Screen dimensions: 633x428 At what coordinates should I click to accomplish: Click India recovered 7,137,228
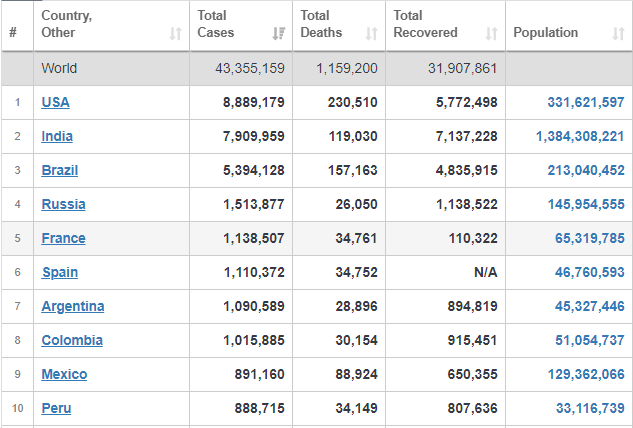[x=466, y=136]
